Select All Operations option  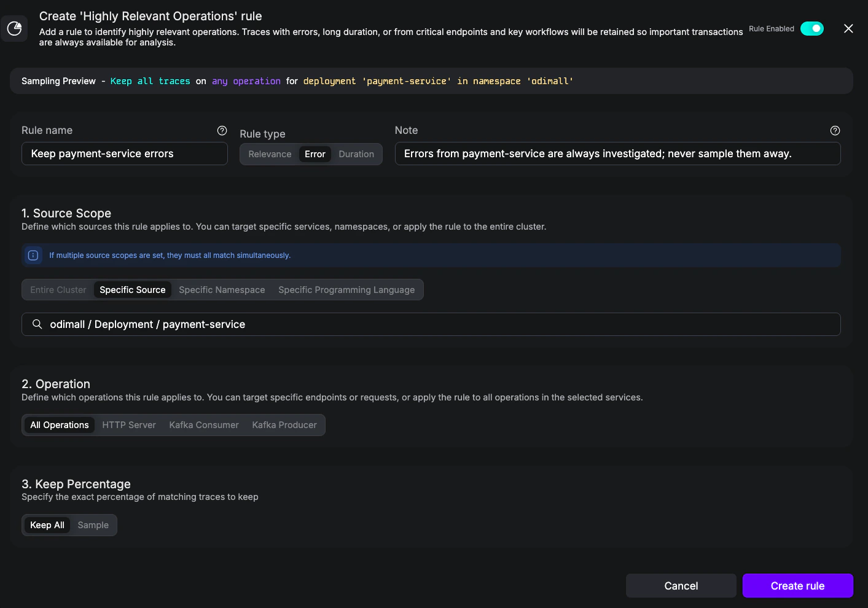coord(60,425)
